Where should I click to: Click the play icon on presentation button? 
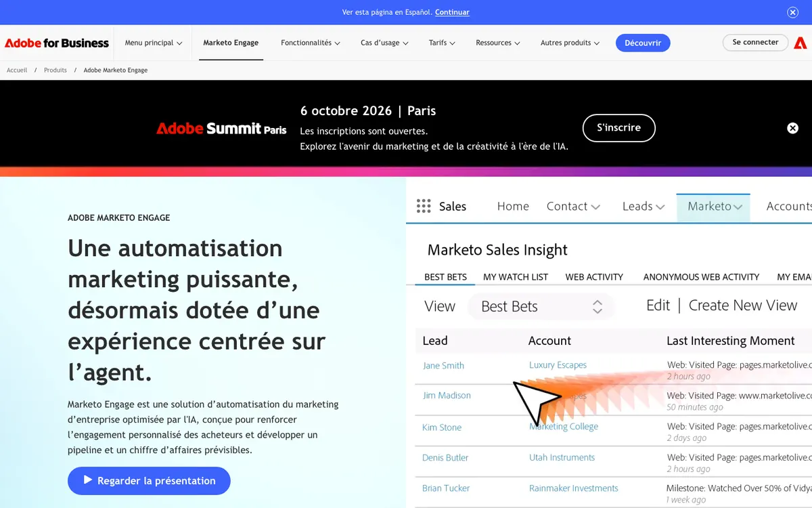coord(88,480)
